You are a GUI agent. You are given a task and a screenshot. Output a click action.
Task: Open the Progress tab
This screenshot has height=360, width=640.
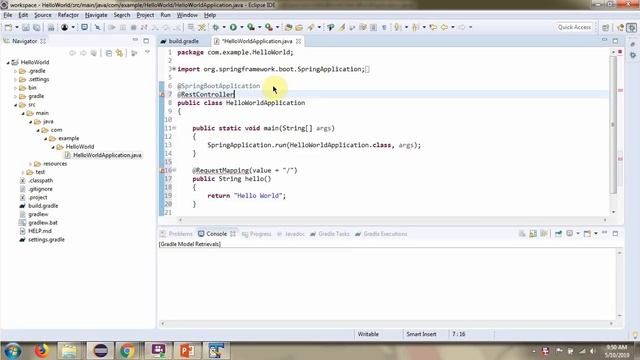256,234
